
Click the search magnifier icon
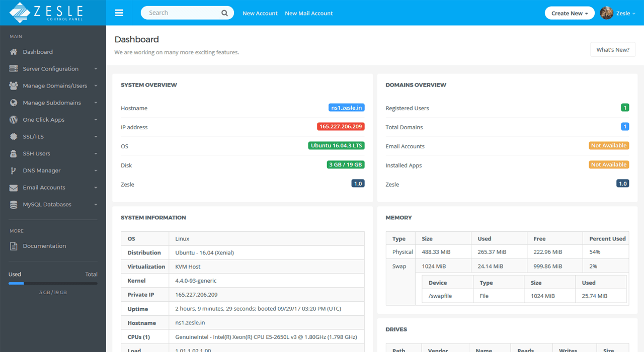tap(224, 13)
